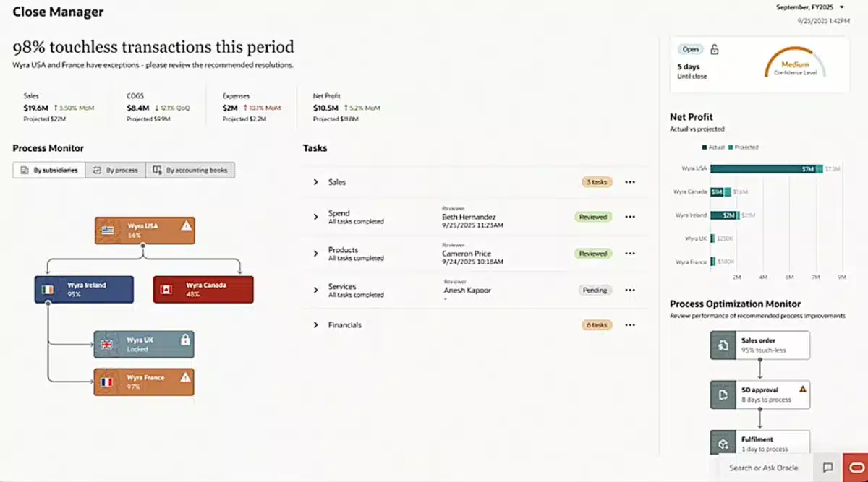868x482 pixels.
Task: Click the Sales order process icon
Action: tap(723, 345)
